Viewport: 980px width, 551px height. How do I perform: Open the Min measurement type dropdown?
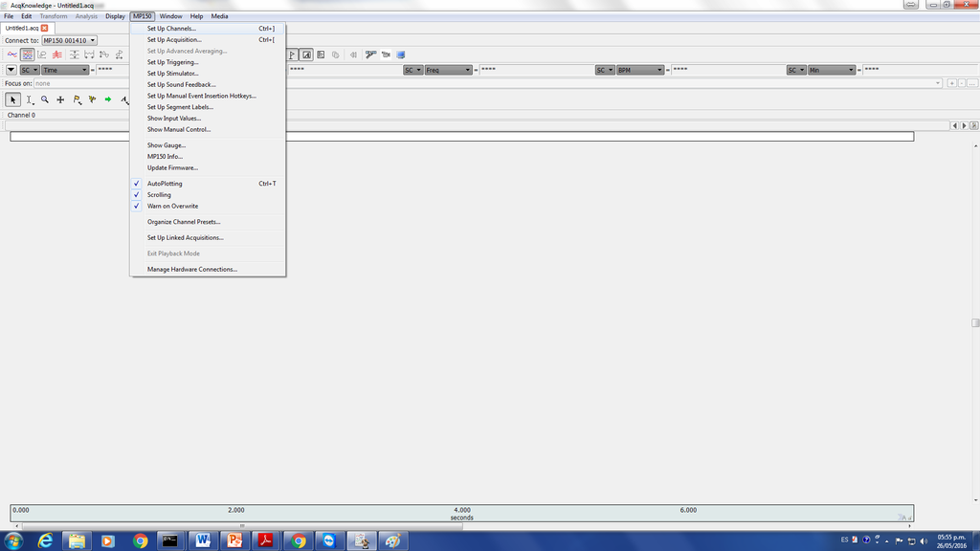(x=832, y=70)
